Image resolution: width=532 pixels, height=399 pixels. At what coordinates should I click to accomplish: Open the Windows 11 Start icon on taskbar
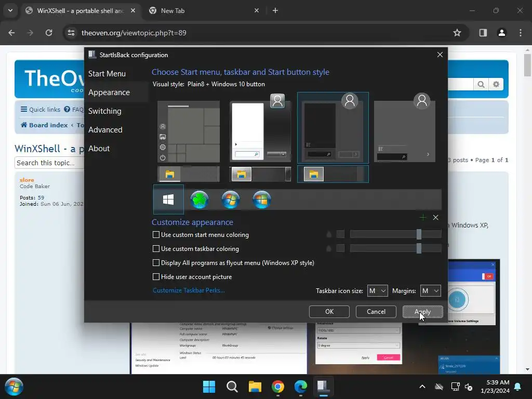209,387
